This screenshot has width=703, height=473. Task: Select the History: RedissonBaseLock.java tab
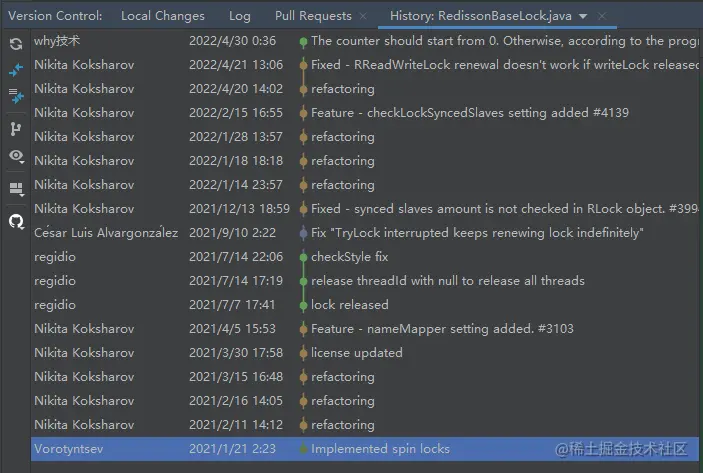tap(481, 16)
